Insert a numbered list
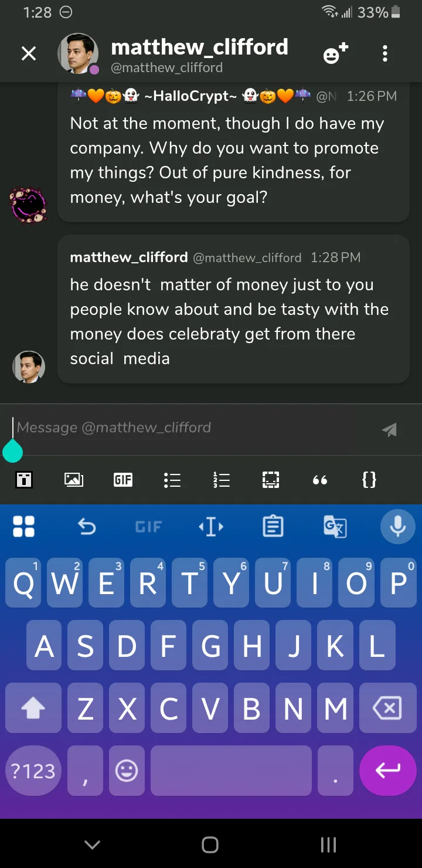 (x=221, y=480)
